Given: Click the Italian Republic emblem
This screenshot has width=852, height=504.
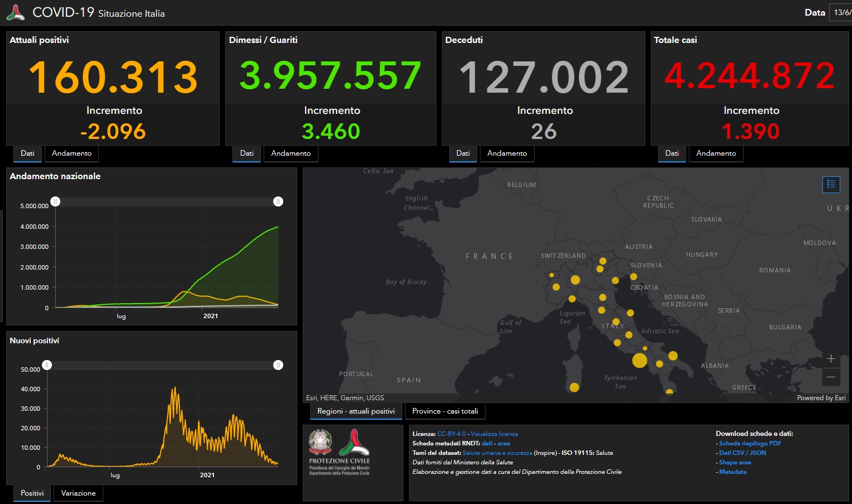Looking at the screenshot, I should [320, 442].
